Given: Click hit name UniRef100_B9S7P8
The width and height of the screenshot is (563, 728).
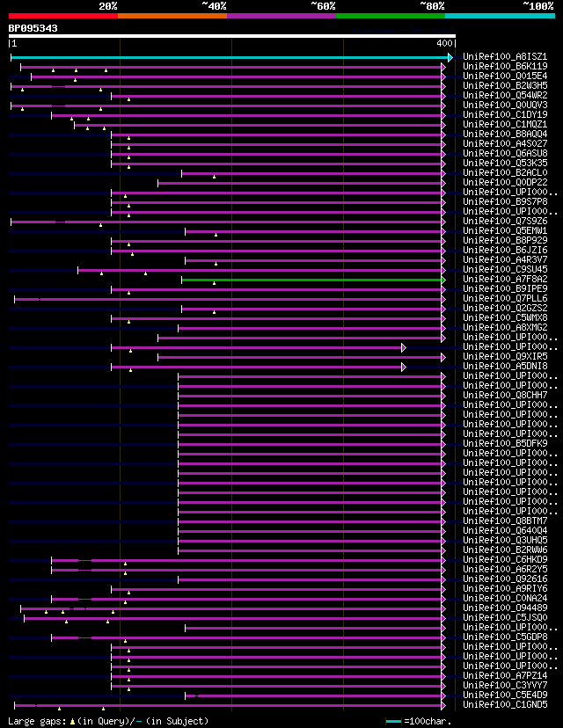Looking at the screenshot, I should click(x=505, y=202).
